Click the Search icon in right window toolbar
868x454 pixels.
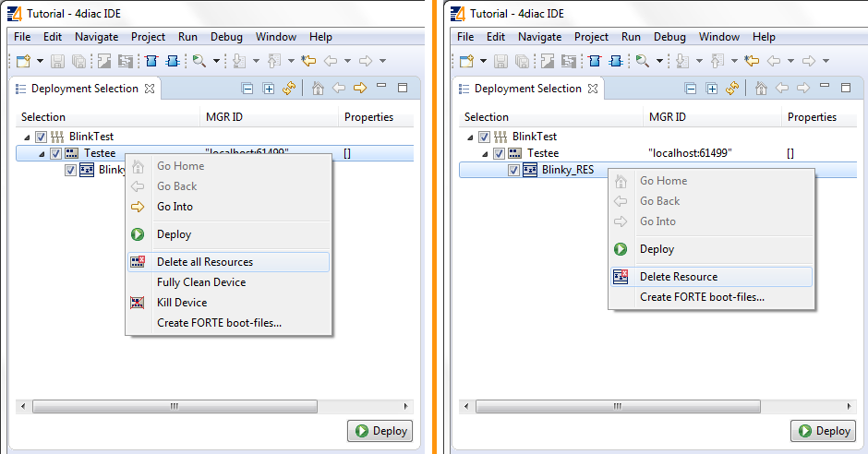click(642, 61)
